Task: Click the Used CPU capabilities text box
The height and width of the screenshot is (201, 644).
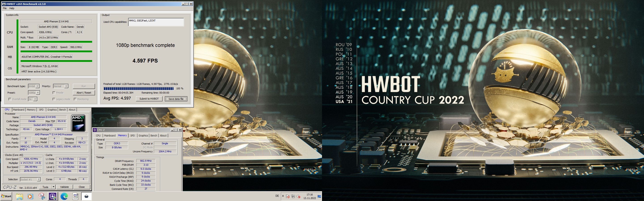Action: (156, 22)
